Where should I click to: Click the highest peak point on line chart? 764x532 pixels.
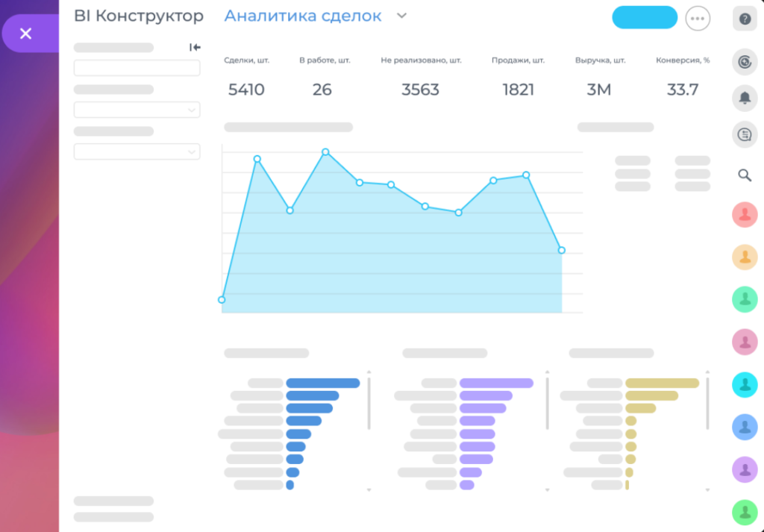coord(325,152)
